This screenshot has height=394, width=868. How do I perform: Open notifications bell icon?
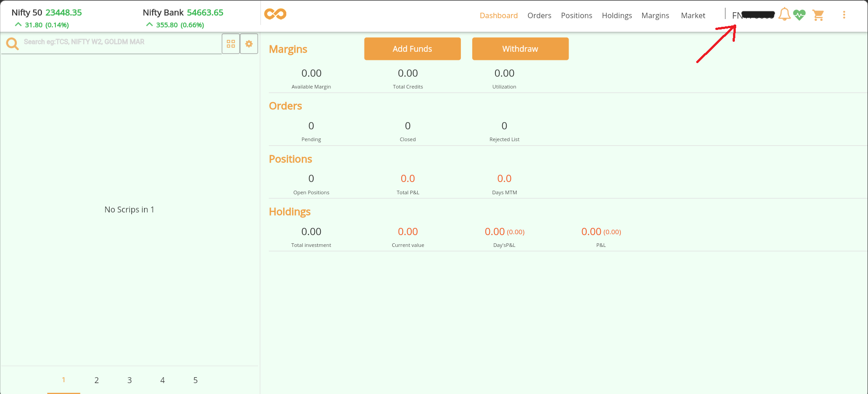(x=784, y=14)
